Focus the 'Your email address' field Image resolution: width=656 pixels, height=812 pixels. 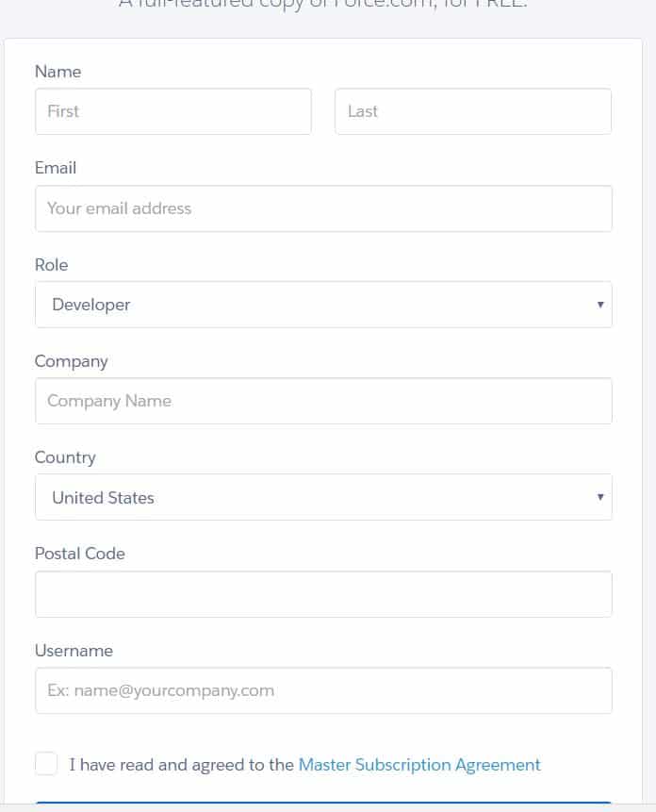[323, 208]
